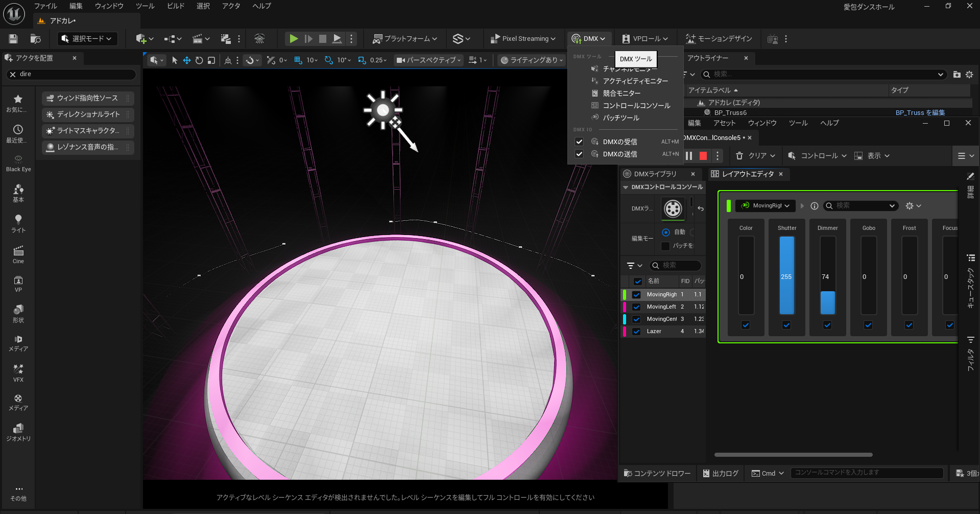The image size is (980, 514).
Task: Click the コンテンツドロワー button
Action: (x=657, y=473)
